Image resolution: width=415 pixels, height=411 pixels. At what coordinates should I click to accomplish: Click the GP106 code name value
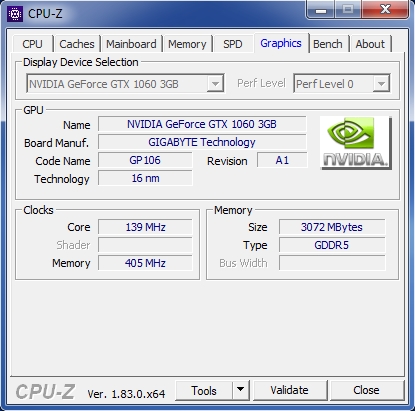point(145,160)
